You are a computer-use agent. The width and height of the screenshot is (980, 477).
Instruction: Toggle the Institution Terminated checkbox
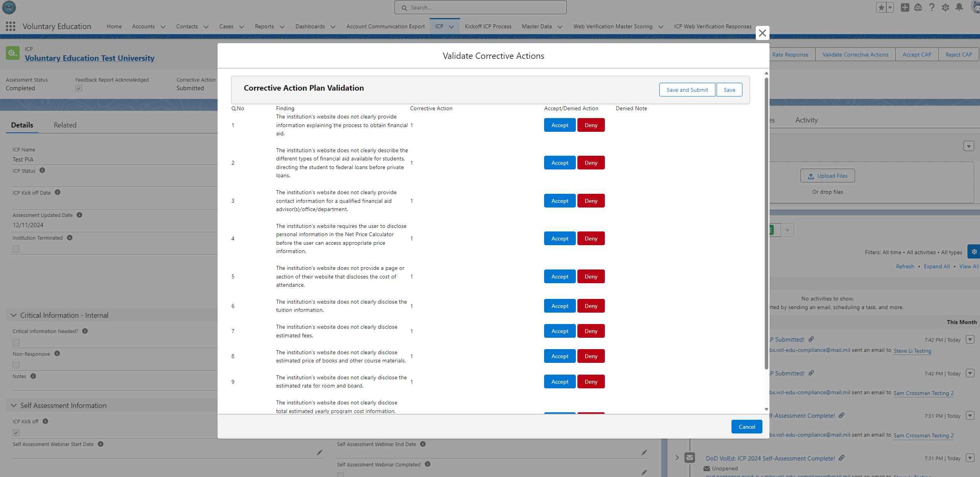16,249
